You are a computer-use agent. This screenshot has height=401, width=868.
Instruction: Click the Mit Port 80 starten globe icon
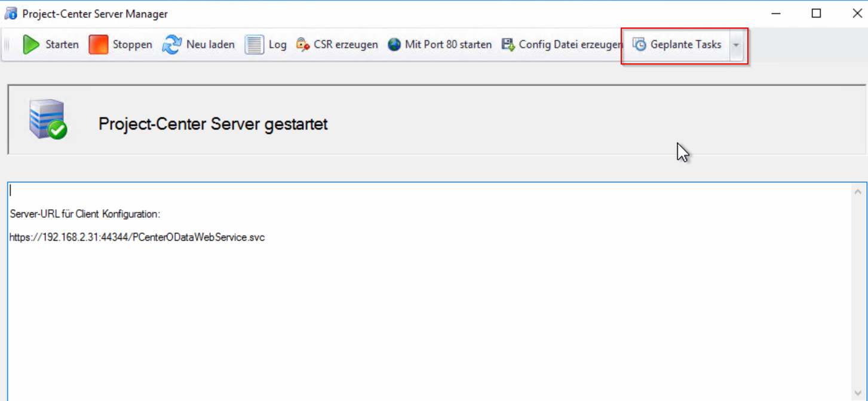pos(394,45)
